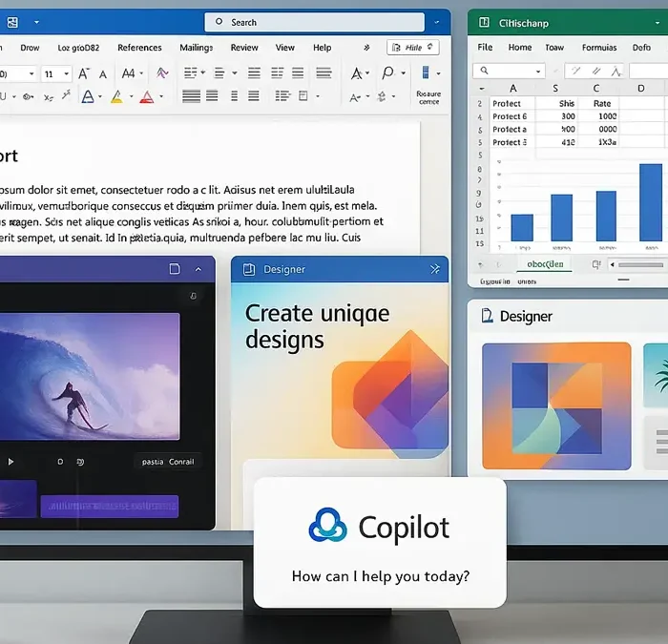Click the Word app icon in title bar
668x644 pixels.
coord(12,22)
